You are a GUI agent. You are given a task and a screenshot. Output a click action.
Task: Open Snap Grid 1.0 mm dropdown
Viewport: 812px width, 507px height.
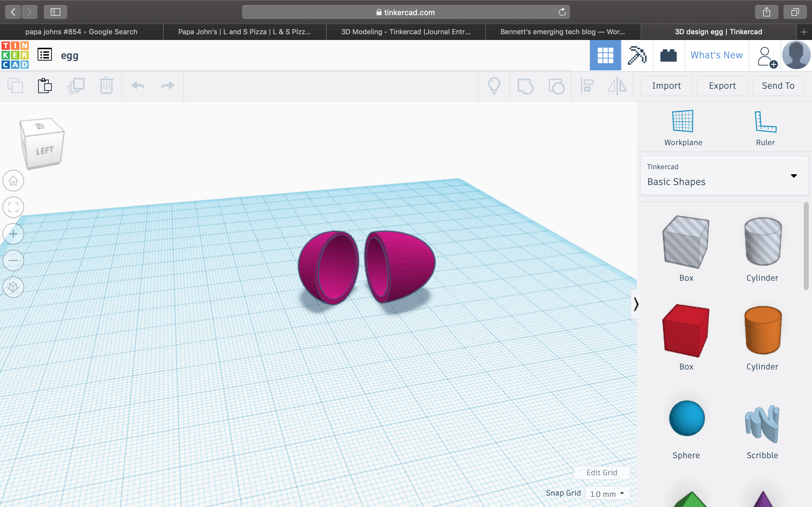point(607,494)
